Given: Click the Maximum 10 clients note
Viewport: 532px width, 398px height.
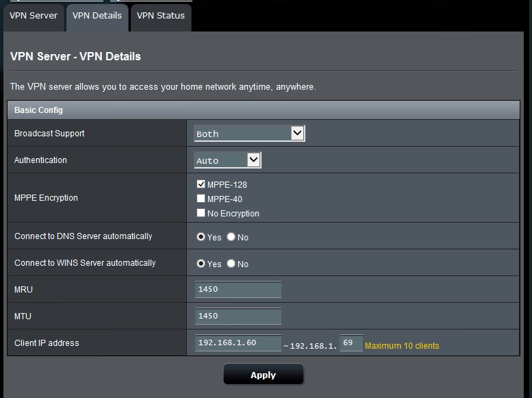Looking at the screenshot, I should [x=402, y=346].
